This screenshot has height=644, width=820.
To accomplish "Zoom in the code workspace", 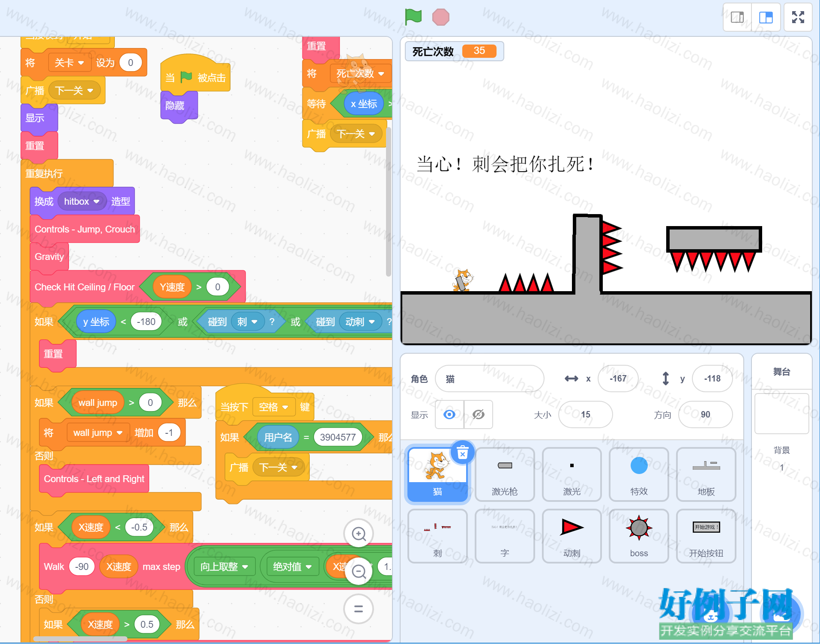I will tap(359, 534).
